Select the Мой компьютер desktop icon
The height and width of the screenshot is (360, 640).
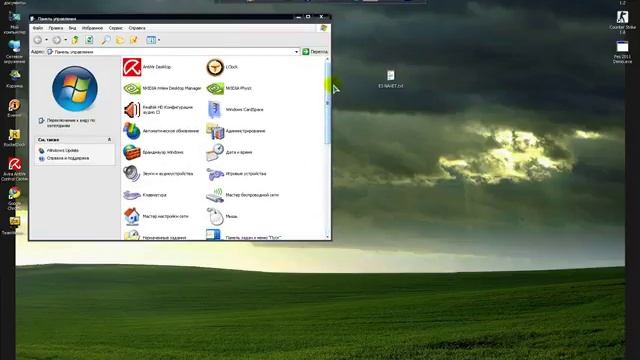pos(14,22)
